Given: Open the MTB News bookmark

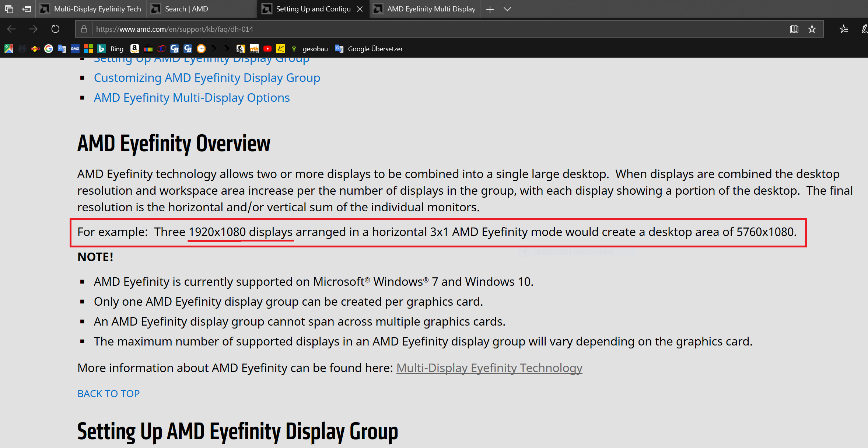Looking at the screenshot, I should click(254, 49).
